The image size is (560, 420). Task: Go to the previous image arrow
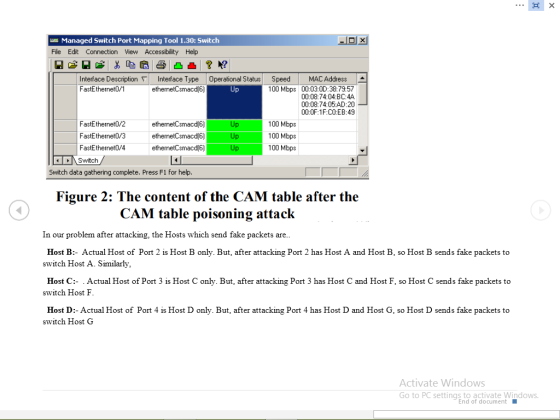(19, 210)
